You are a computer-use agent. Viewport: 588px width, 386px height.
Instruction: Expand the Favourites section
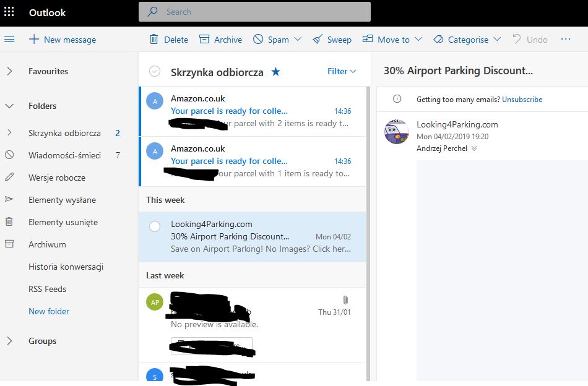tap(9, 71)
